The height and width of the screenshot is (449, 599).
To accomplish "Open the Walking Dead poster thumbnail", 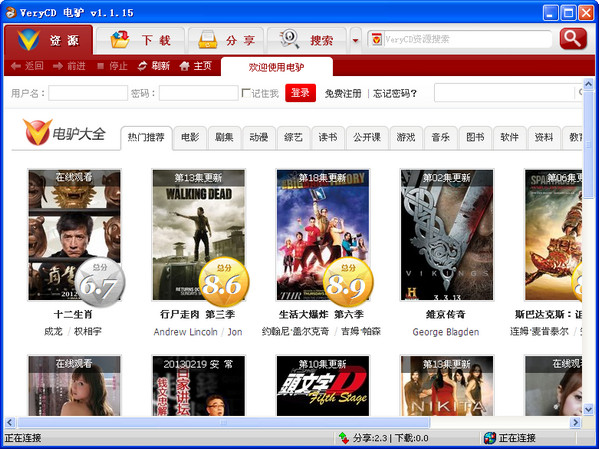I will (x=199, y=235).
